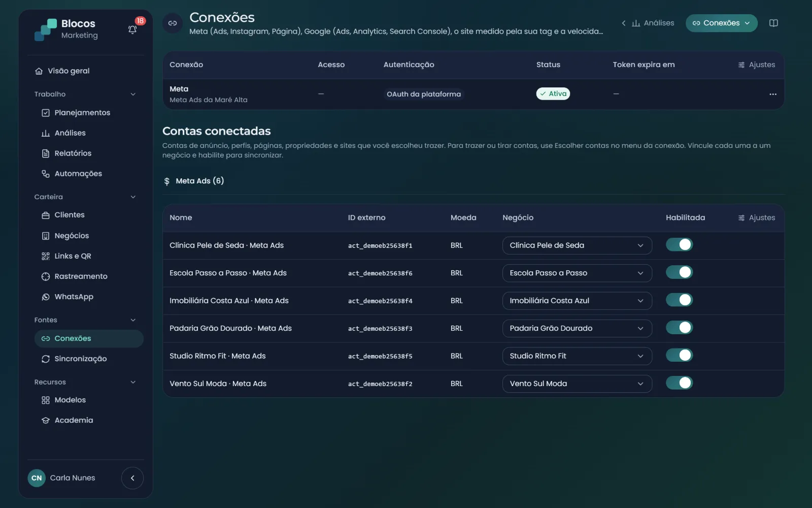Viewport: 812px width, 508px height.
Task: Open the book panel icon in header
Action: tap(773, 23)
